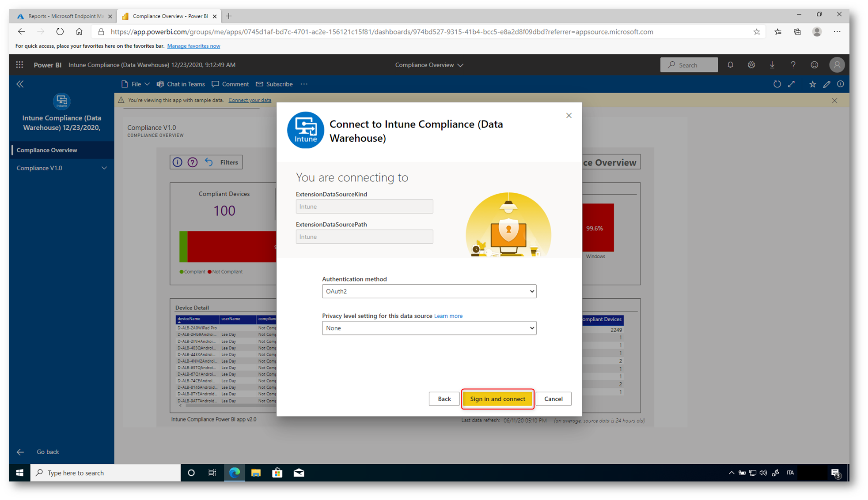868x500 pixels.
Task: Close the connect dialog with the X
Action: pos(569,116)
